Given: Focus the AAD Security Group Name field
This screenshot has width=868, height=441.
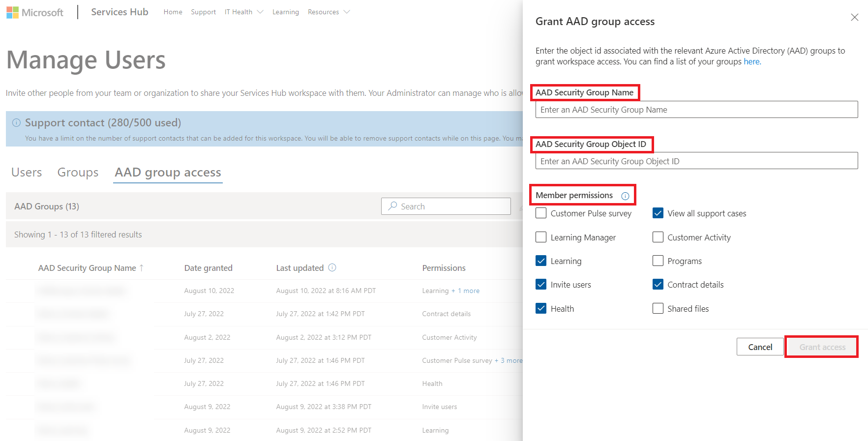Looking at the screenshot, I should pyautogui.click(x=696, y=110).
